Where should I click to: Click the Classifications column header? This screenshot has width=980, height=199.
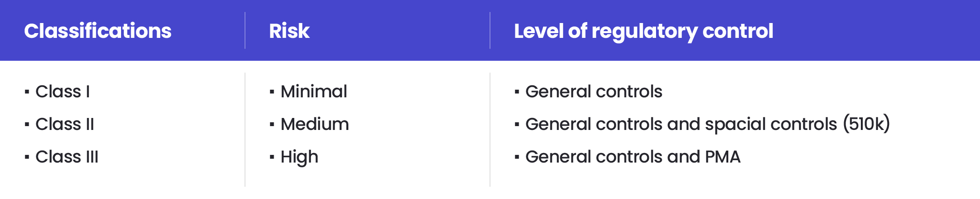click(x=98, y=31)
